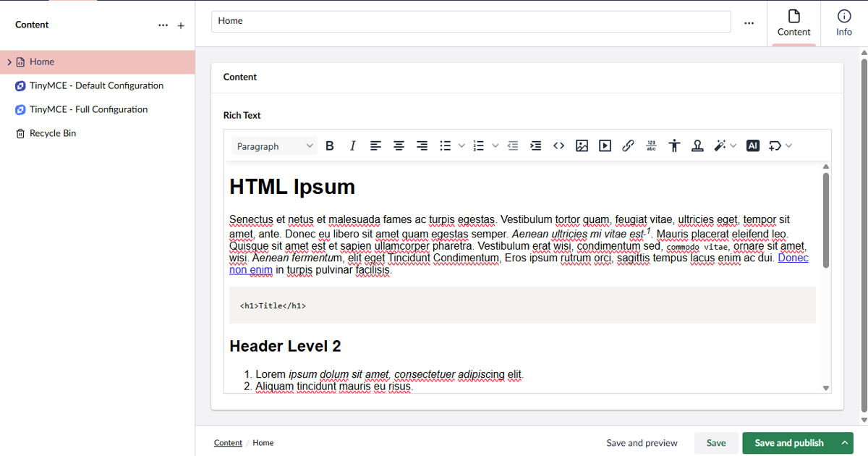The height and width of the screenshot is (456, 868).
Task: Open the AI assistant tool
Action: click(752, 145)
